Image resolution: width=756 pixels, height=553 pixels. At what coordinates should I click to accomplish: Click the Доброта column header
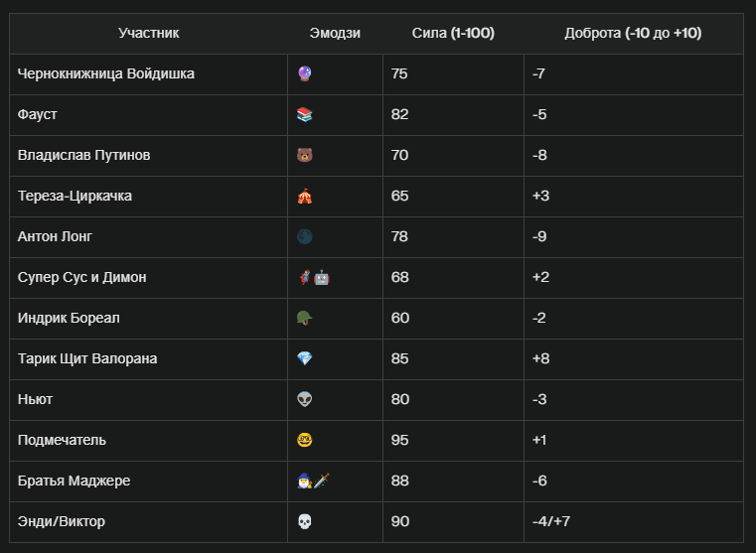point(633,33)
